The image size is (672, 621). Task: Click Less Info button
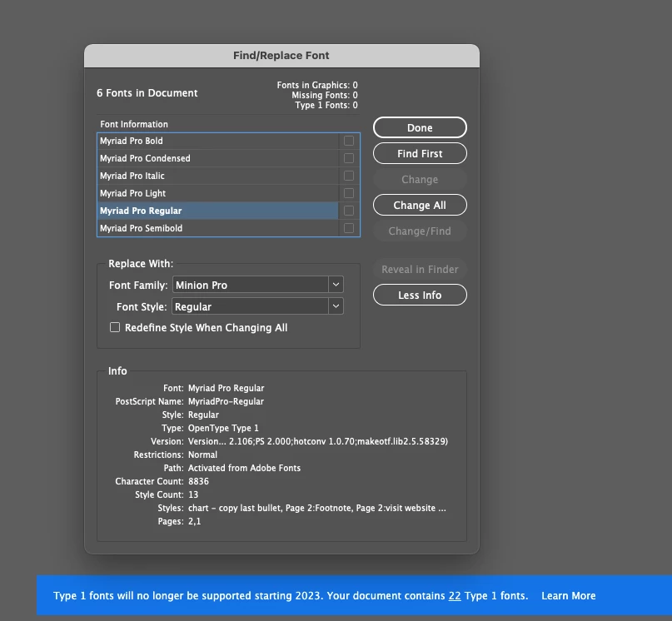coord(420,296)
